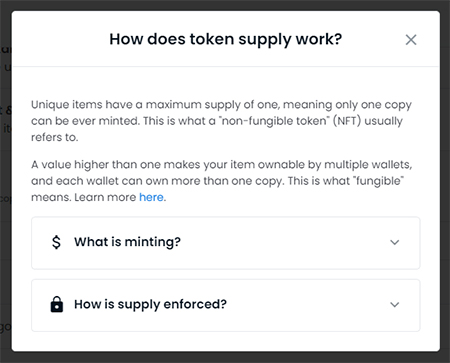
Task: Click the 'How does token supply work?' heading
Action: coord(226,39)
